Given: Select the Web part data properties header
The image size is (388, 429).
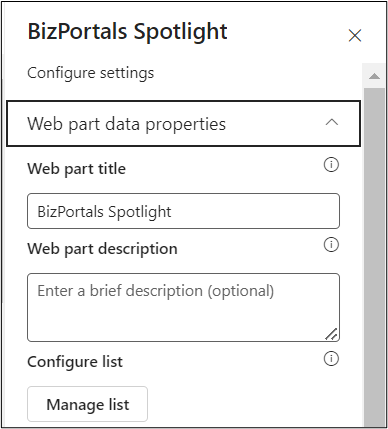Looking at the screenshot, I should [x=183, y=124].
